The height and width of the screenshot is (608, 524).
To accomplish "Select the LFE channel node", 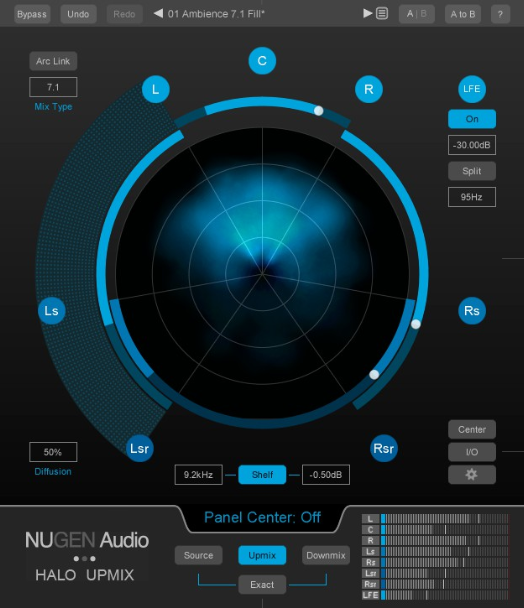I will pos(472,89).
